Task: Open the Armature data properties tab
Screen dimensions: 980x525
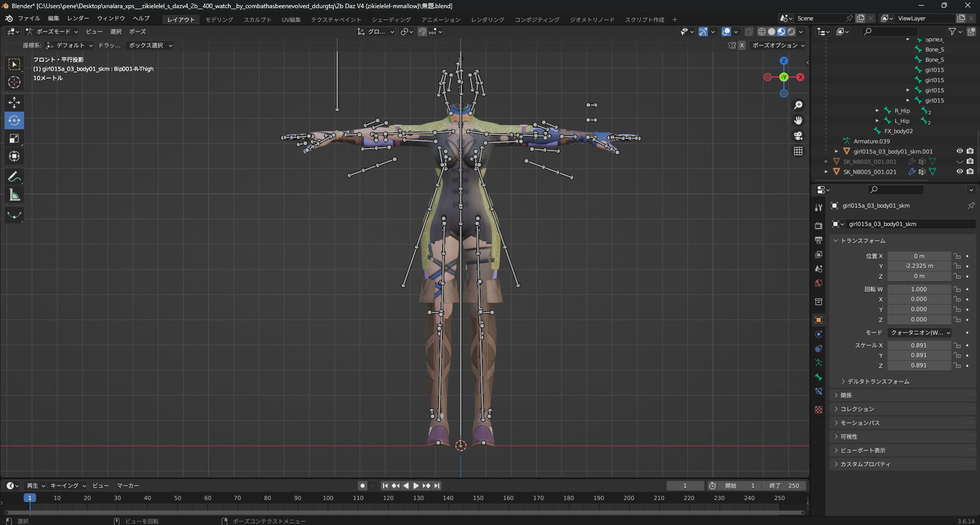Action: [x=819, y=363]
